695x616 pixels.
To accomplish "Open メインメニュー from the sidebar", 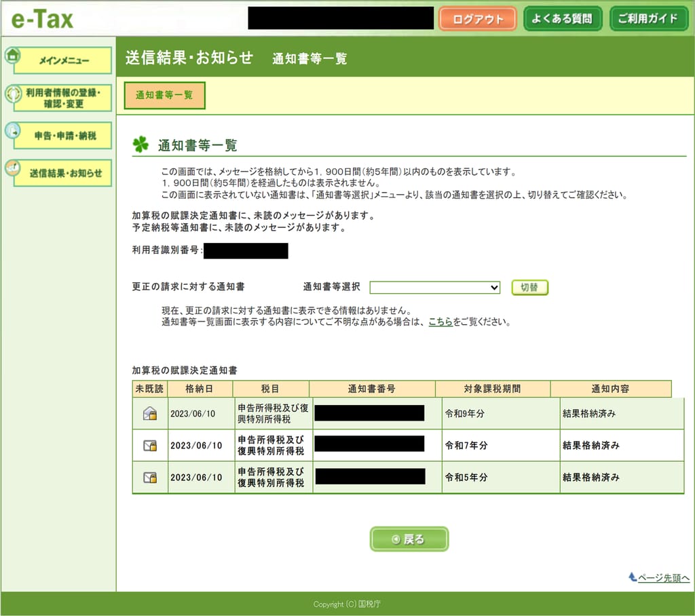I will coord(63,60).
